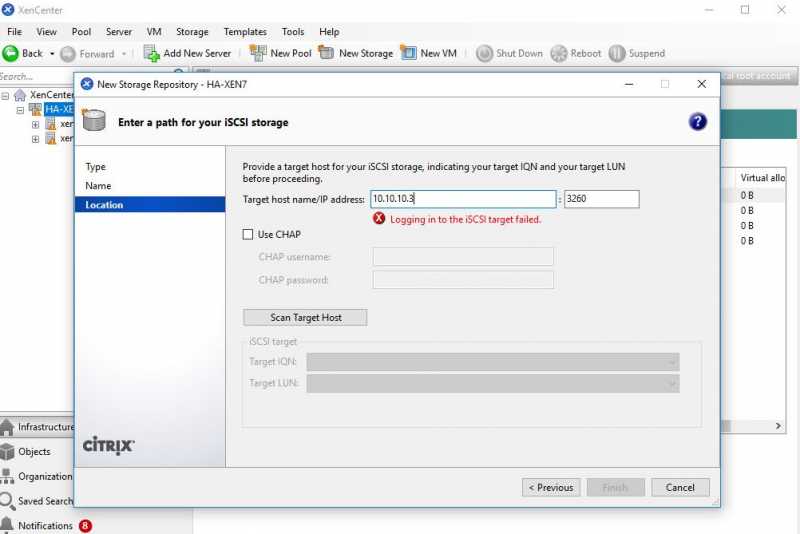800x534 pixels.
Task: Click the port number field showing 3260
Action: [601, 199]
